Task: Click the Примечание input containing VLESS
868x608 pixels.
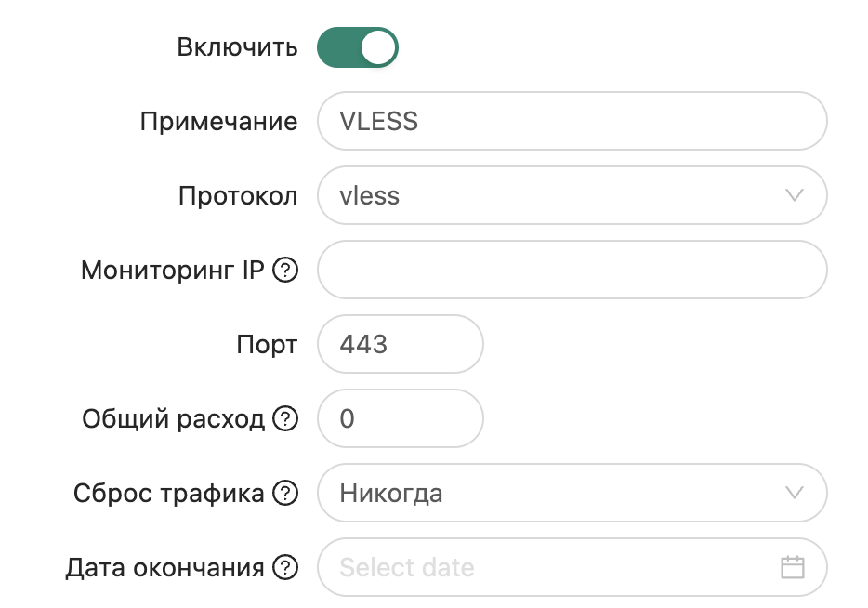Action: point(572,121)
